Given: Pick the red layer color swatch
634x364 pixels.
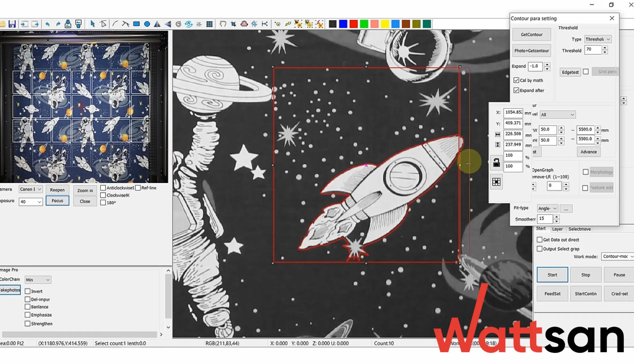Looking at the screenshot, I should (354, 24).
